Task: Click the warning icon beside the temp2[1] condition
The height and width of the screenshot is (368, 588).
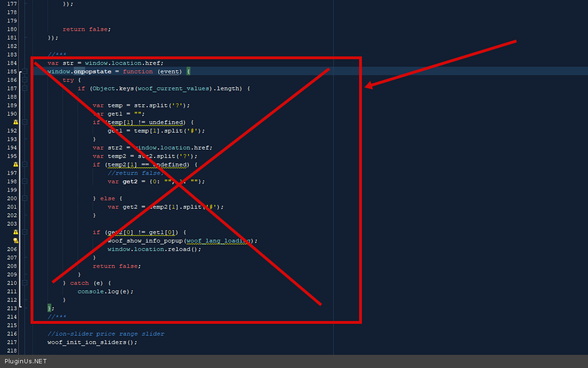Action: coord(16,164)
